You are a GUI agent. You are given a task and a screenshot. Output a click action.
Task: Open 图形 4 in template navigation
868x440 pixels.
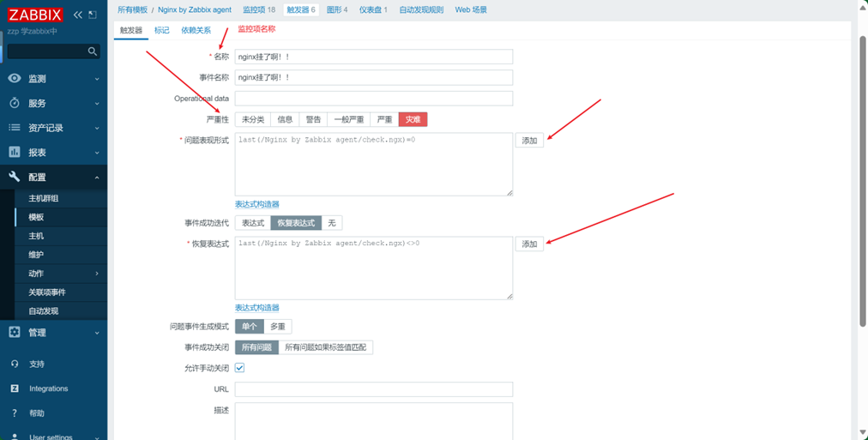pos(337,9)
